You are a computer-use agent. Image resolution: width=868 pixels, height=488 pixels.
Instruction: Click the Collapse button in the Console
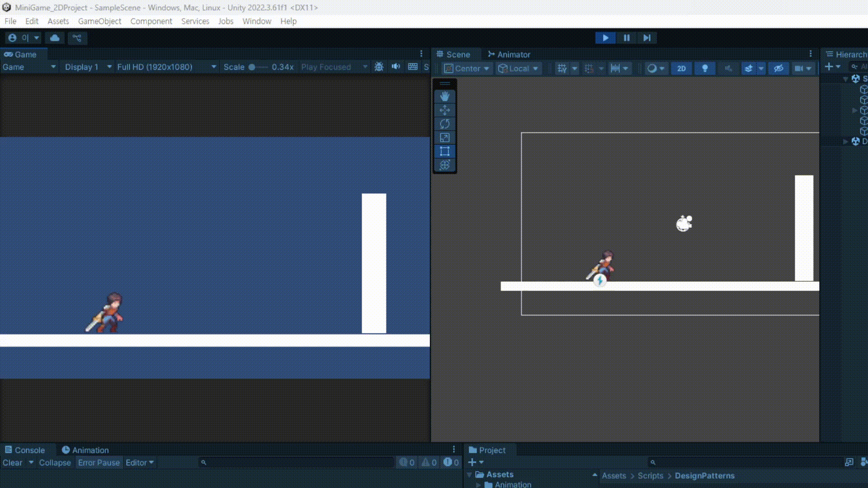pos(55,463)
